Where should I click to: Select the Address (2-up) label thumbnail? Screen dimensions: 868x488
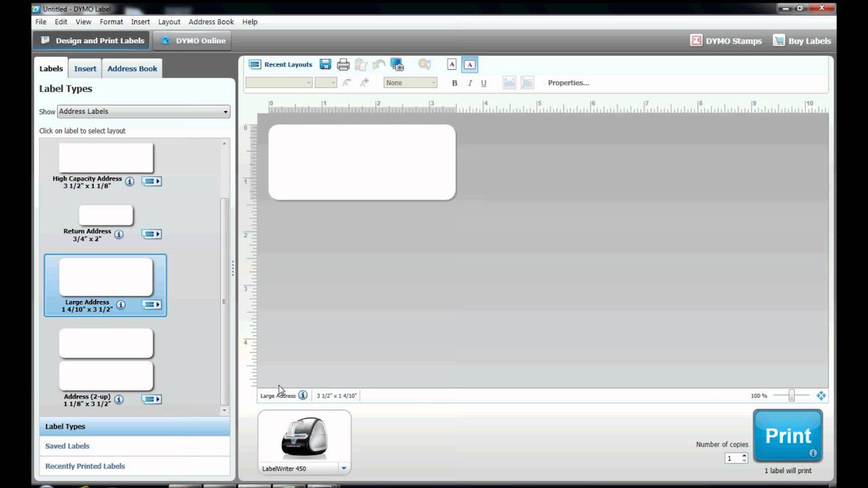106,359
